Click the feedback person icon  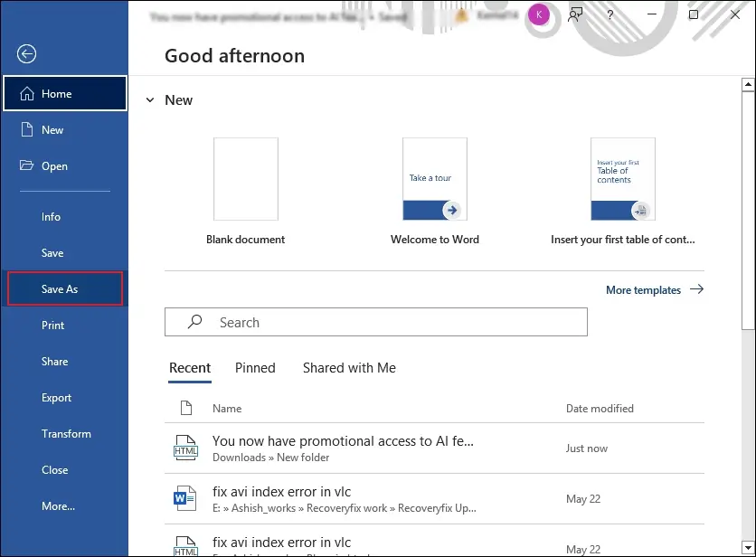[x=575, y=14]
